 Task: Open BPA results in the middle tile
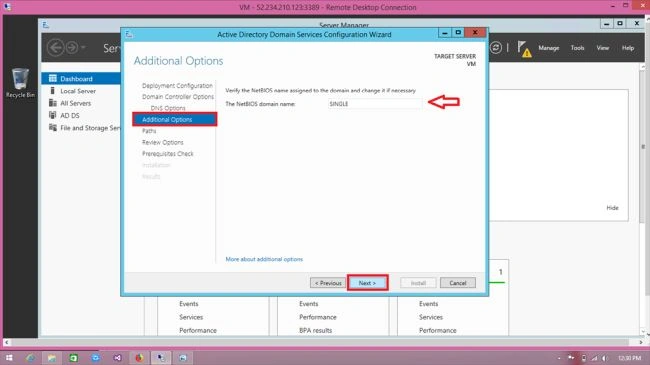click(315, 331)
